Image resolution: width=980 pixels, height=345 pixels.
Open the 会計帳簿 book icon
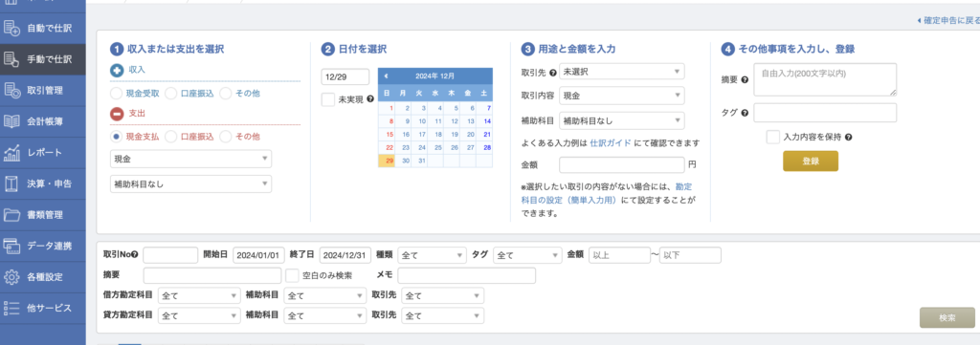click(11, 121)
